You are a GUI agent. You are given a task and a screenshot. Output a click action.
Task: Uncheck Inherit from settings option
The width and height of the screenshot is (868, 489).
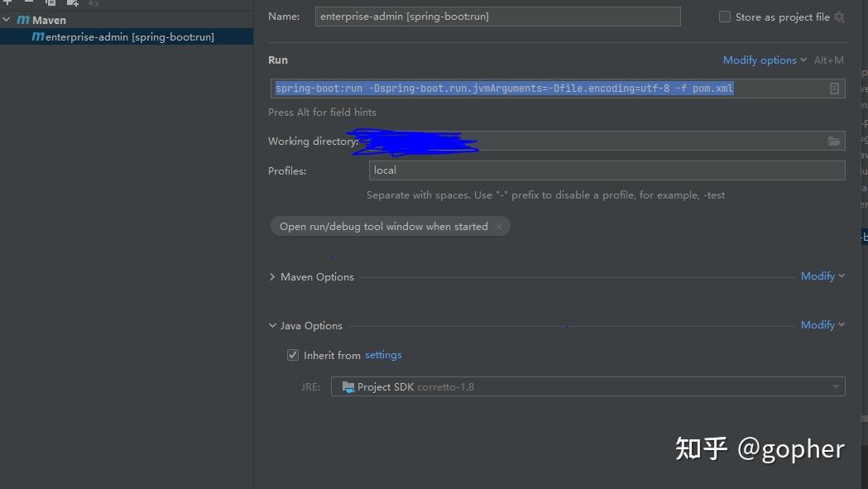[x=293, y=354]
